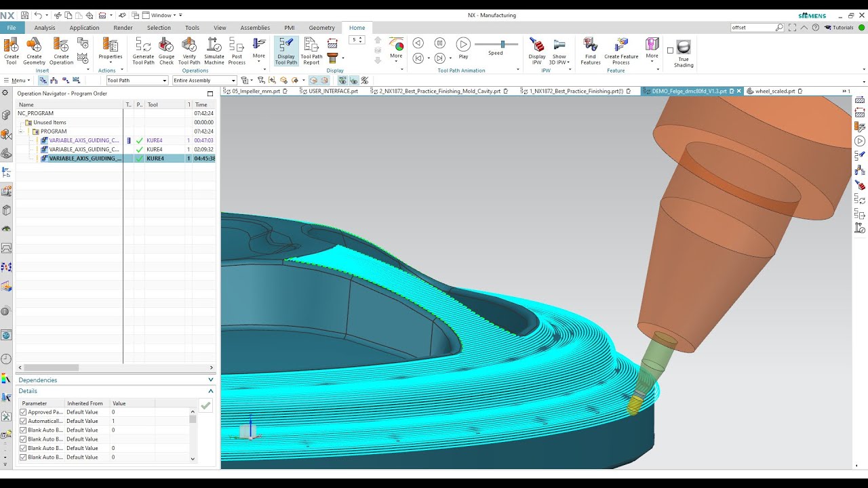Open the History clock icon in the left sidebar

click(6, 359)
